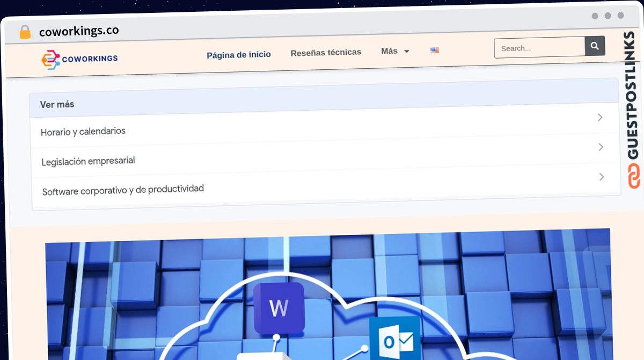Image resolution: width=644 pixels, height=360 pixels.
Task: Click the Ver más header
Action: click(57, 104)
